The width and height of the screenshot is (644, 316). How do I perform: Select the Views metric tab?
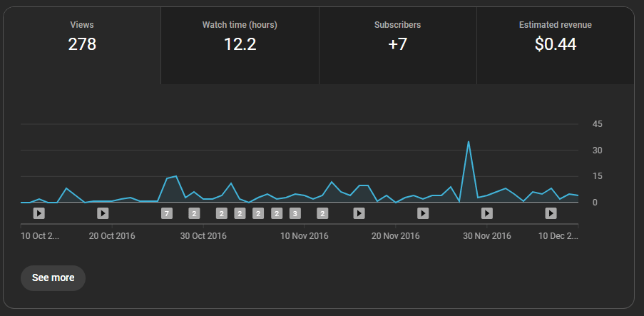coord(82,46)
